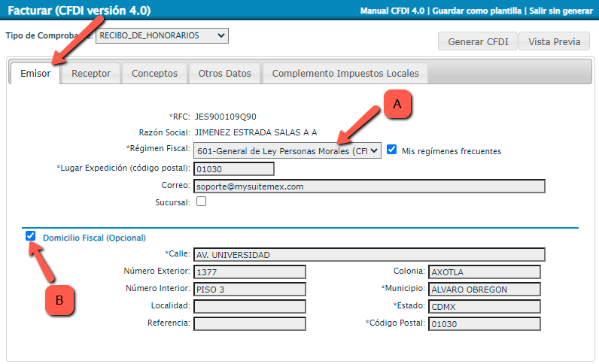The image size is (599, 364).
Task: Go to the Otros Datos tab
Action: coord(224,73)
